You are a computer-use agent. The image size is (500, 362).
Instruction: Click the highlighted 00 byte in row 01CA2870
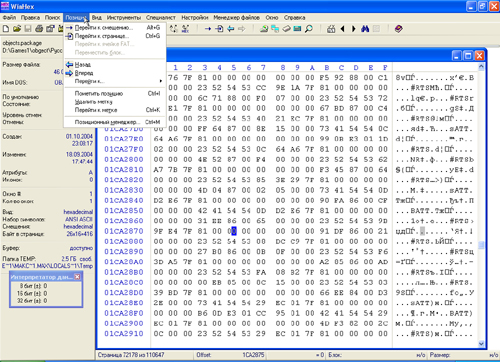click(233, 231)
